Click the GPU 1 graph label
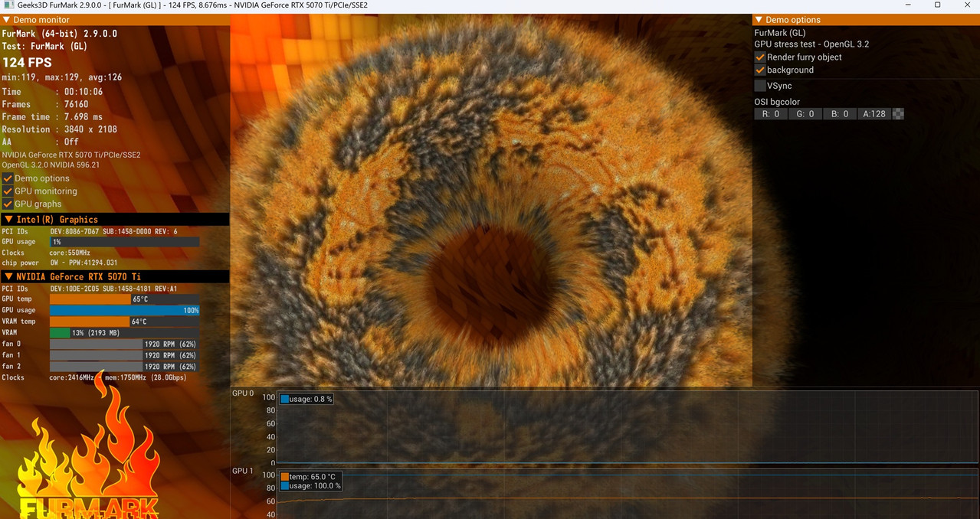The image size is (980, 519). pos(243,471)
